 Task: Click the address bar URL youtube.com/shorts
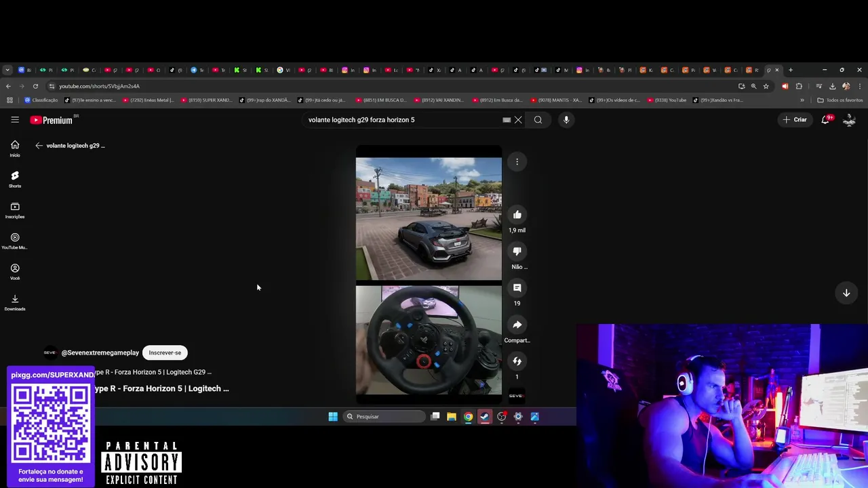point(99,86)
